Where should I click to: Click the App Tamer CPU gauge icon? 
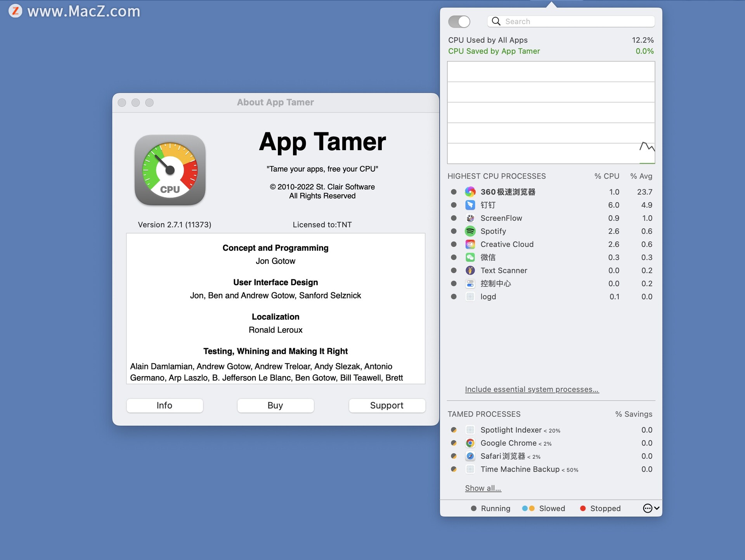[170, 170]
